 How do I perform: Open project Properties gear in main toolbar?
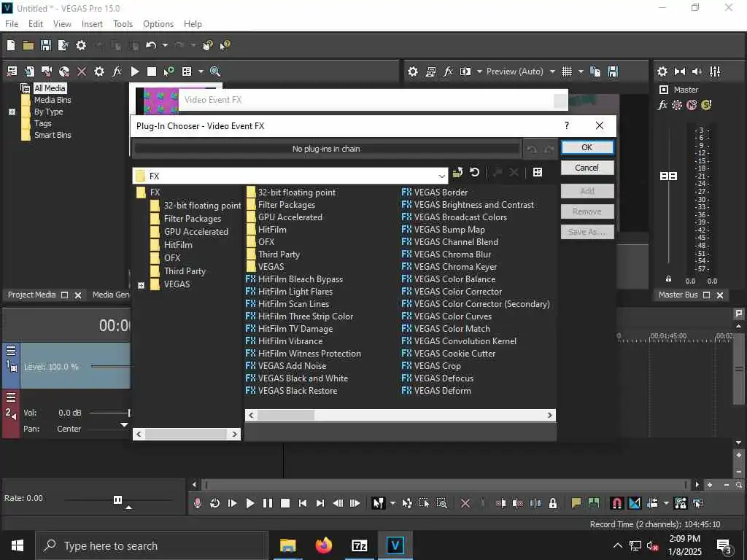81,45
